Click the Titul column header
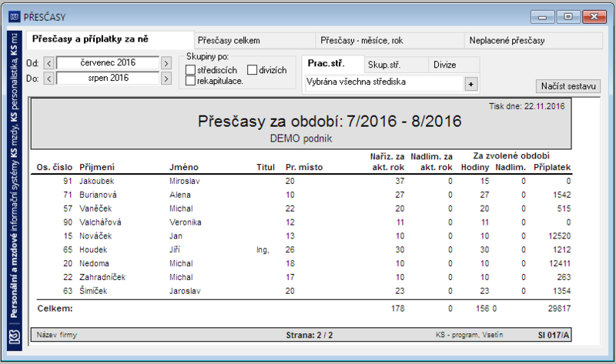Viewport: 616px width, 364px height. click(266, 167)
